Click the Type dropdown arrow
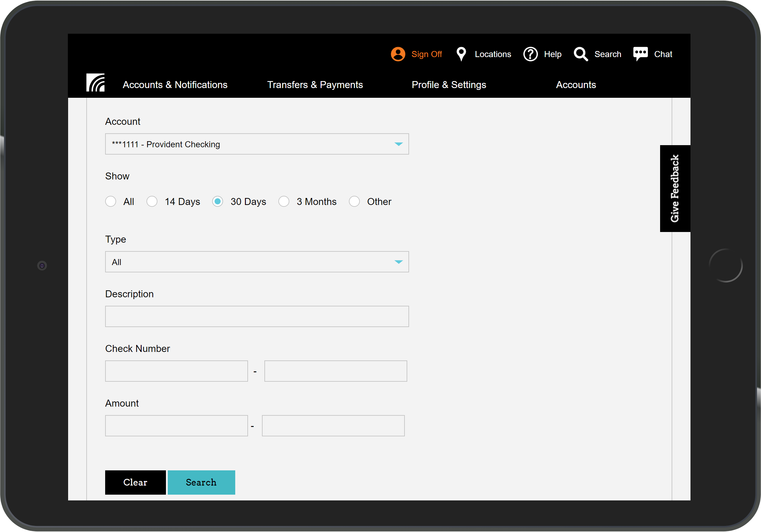Viewport: 761px width, 532px height. tap(398, 262)
